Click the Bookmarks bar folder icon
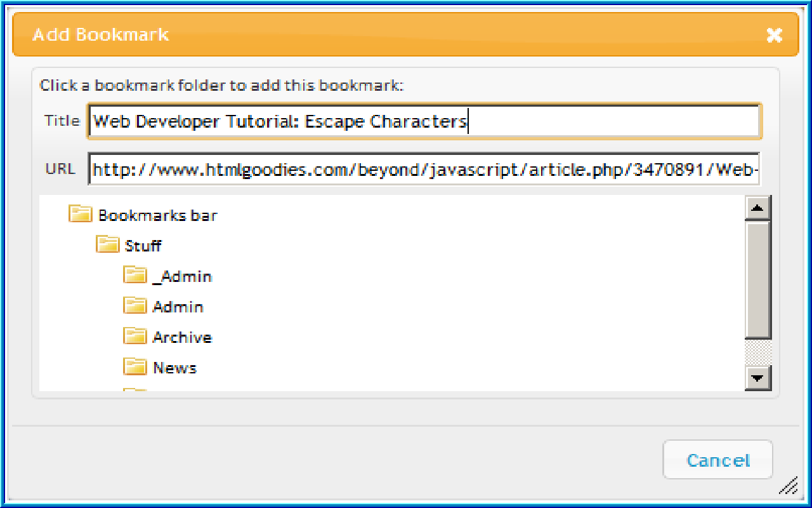This screenshot has height=508, width=812. [x=79, y=214]
